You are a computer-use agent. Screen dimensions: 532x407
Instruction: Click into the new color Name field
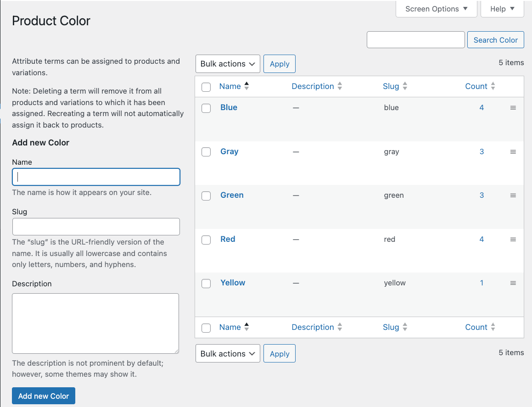click(x=96, y=177)
